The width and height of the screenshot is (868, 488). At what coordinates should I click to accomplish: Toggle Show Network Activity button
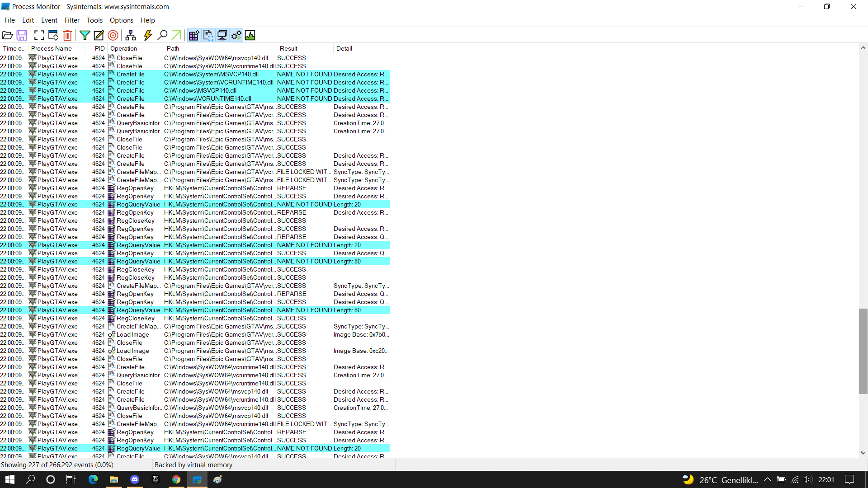tap(222, 35)
